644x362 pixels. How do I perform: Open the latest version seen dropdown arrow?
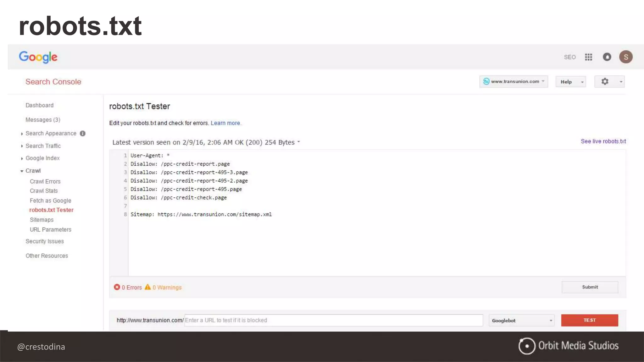tap(299, 142)
